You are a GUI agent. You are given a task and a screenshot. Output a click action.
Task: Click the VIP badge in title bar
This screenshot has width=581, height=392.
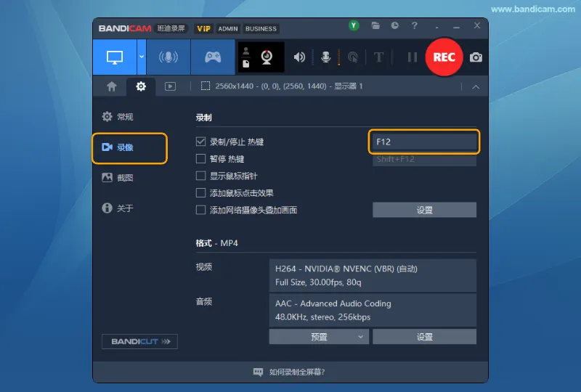203,28
